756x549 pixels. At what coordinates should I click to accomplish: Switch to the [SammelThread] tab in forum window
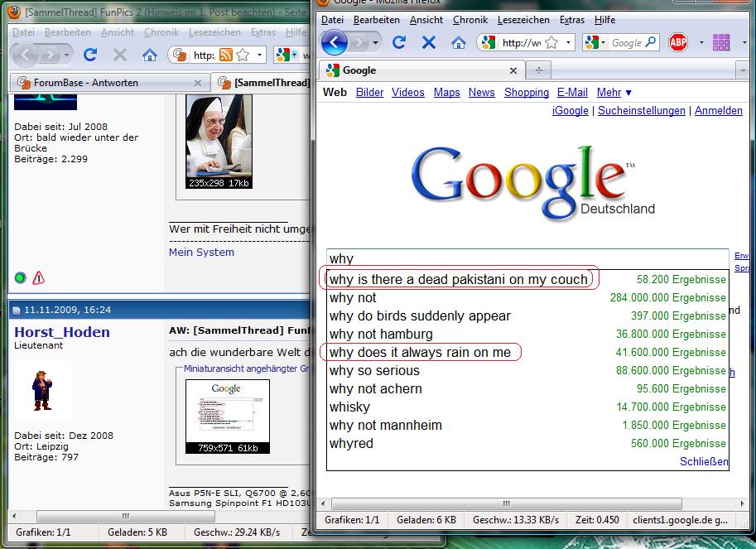click(x=262, y=83)
